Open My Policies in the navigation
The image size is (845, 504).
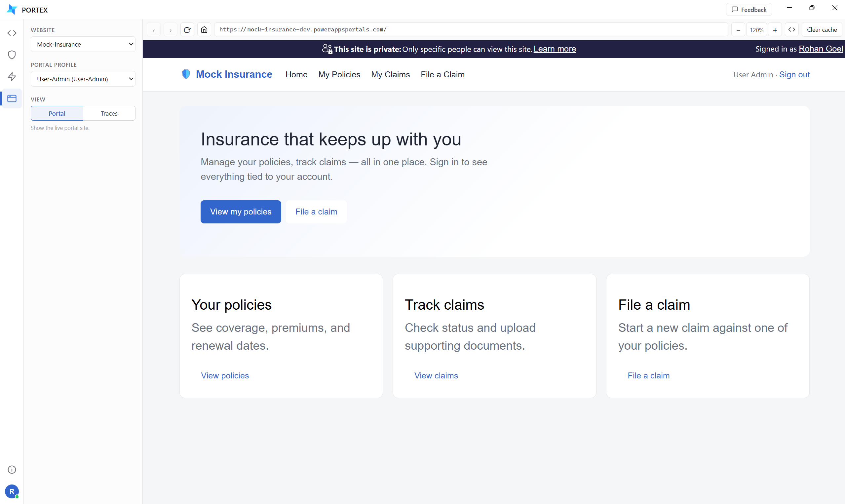(x=339, y=74)
